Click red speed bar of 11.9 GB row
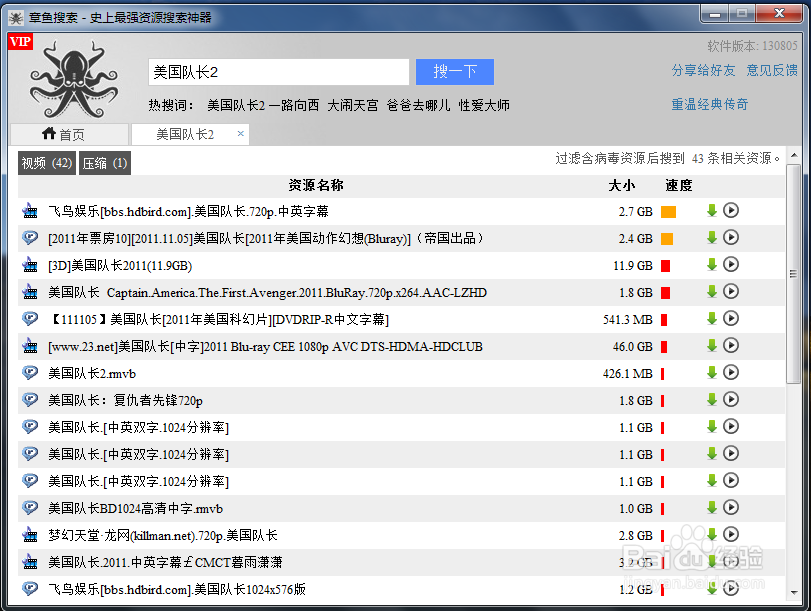The image size is (811, 611). [666, 266]
